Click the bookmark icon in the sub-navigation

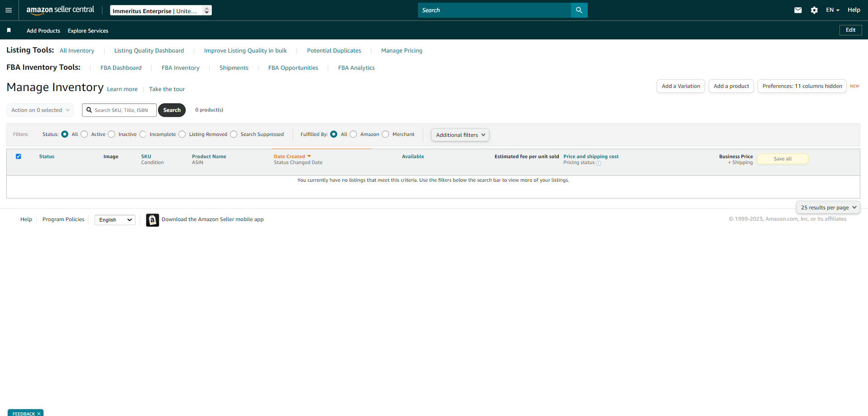pos(9,30)
